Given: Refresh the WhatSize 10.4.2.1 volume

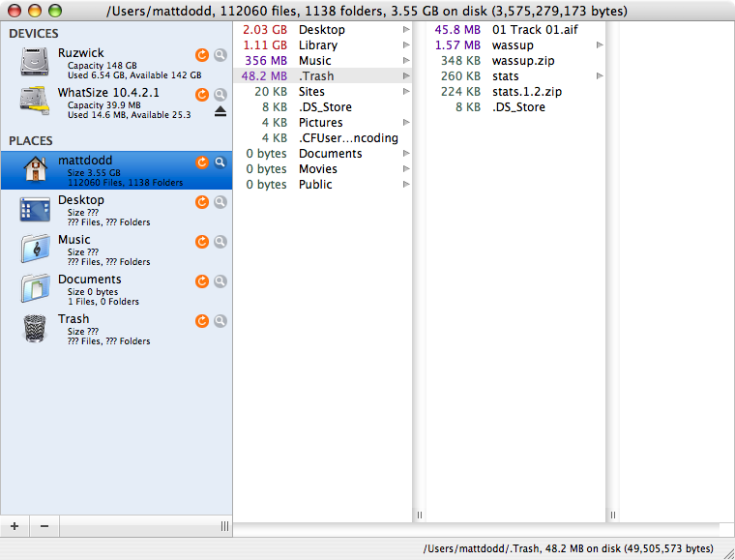Looking at the screenshot, I should click(x=201, y=95).
